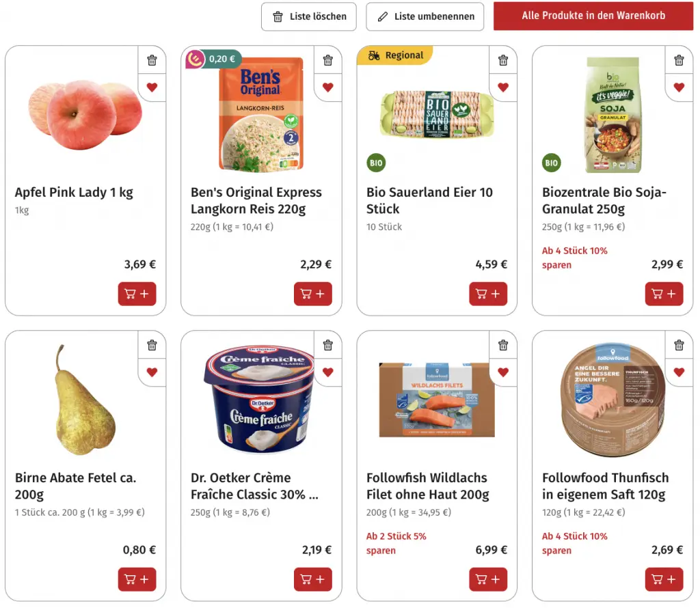The image size is (700, 608).
Task: Remove Dr. Oetker Crème Fraîche via trash
Action: pyautogui.click(x=327, y=345)
